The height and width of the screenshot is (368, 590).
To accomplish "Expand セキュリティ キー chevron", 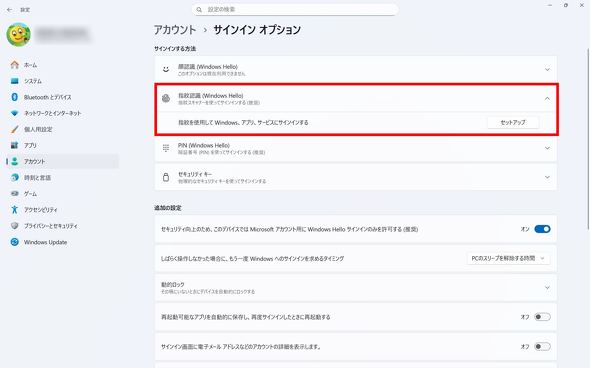I will click(547, 177).
